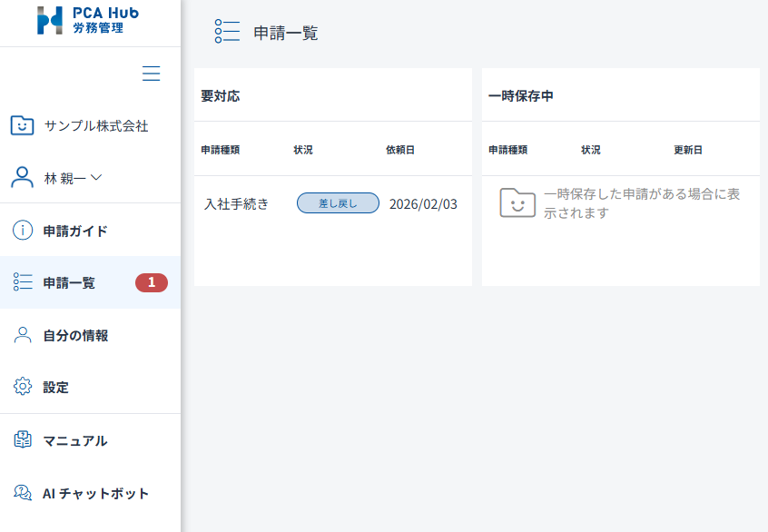Launch the AI チャットボット chat icon
Viewport: 768px width, 532px height.
click(x=23, y=493)
